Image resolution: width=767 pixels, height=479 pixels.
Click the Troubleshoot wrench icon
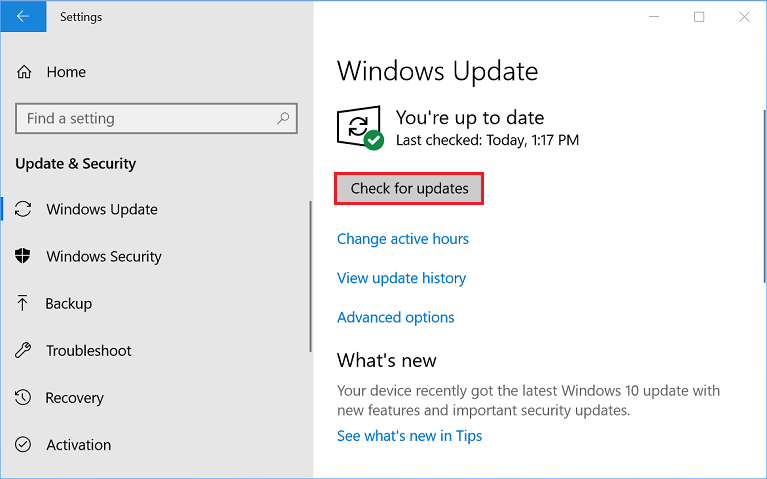[23, 351]
